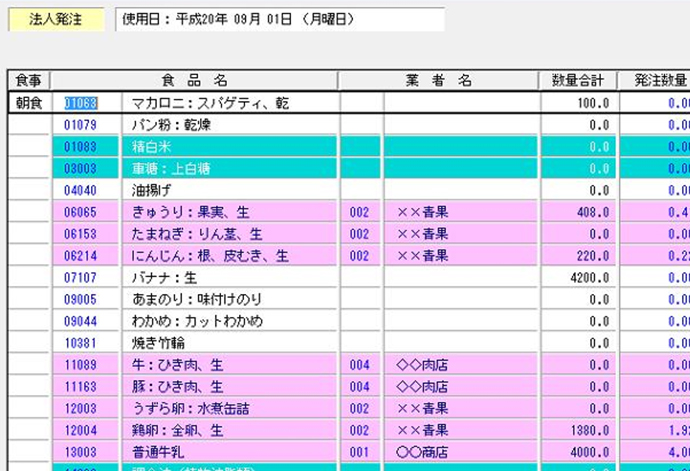Select the 数量合計 column header

click(578, 81)
